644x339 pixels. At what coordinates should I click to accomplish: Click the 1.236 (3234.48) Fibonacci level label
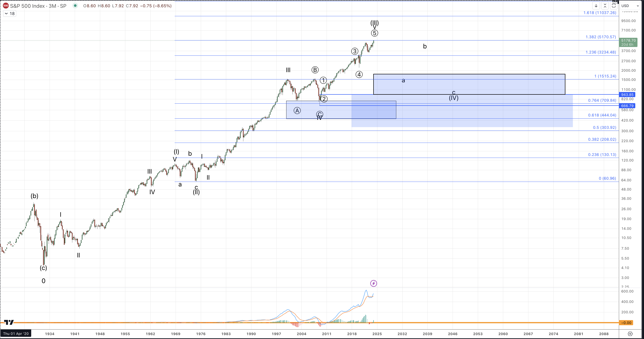(x=601, y=52)
